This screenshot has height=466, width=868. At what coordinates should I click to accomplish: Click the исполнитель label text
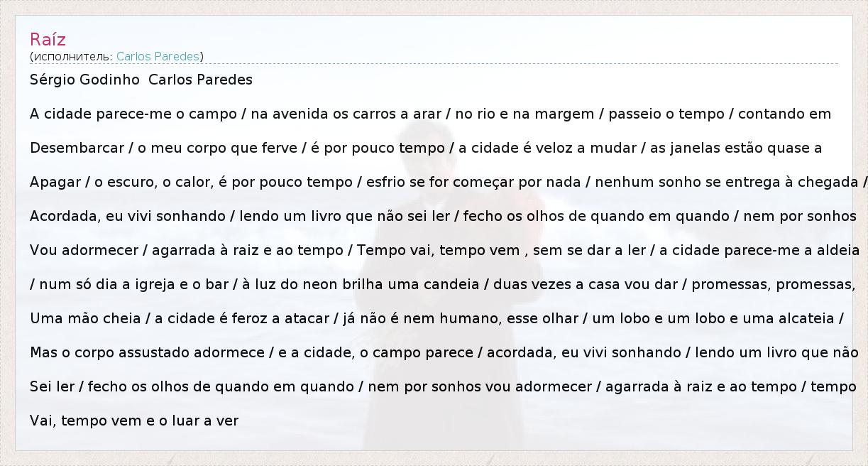click(x=72, y=56)
